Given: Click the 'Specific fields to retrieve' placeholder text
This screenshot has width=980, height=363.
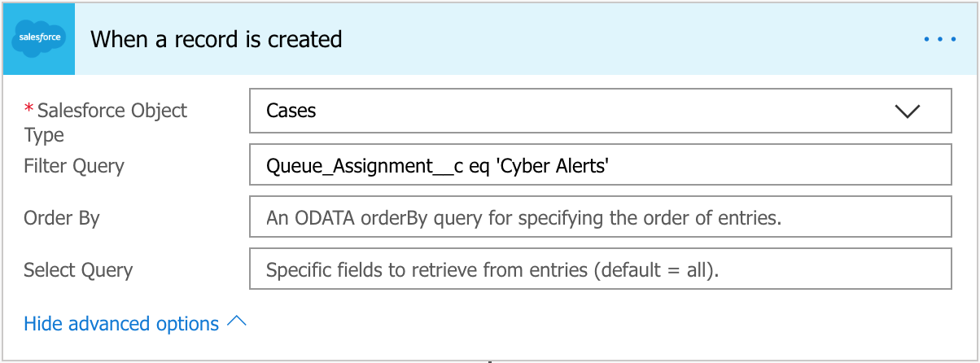Looking at the screenshot, I should tap(492, 270).
